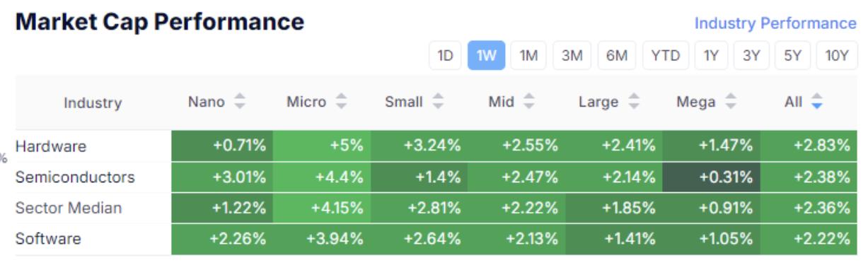Sort by Small column arrows icon

(438, 102)
